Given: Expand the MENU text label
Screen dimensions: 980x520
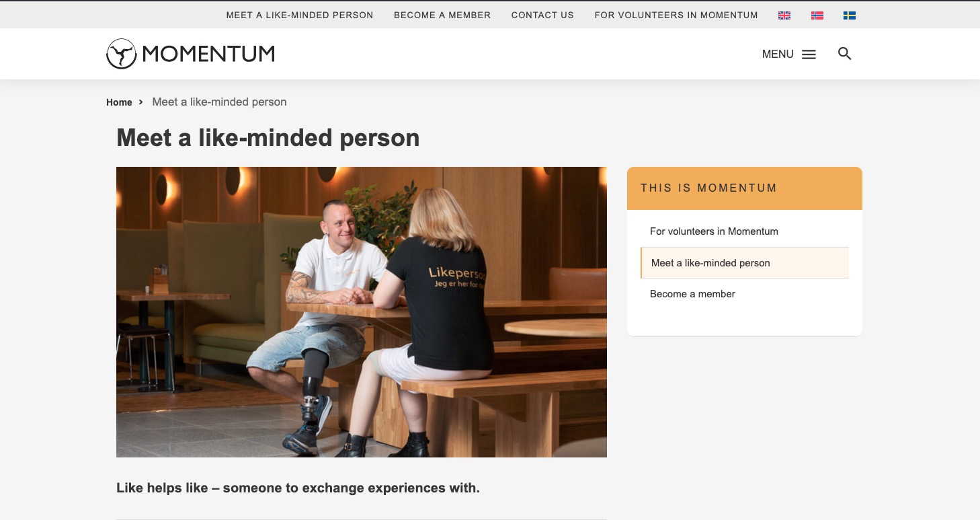Looking at the screenshot, I should 778,54.
